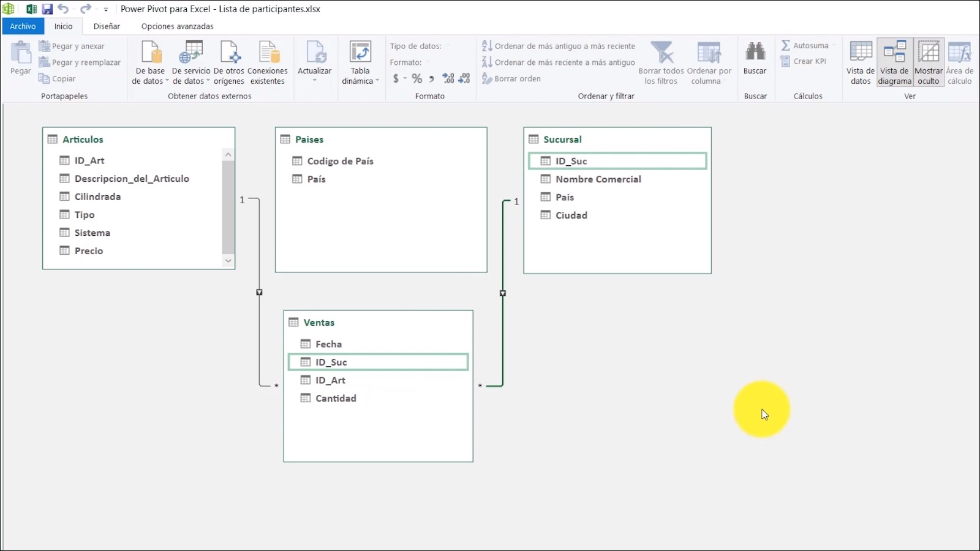
Task: Select the Inicio tab
Action: click(63, 26)
